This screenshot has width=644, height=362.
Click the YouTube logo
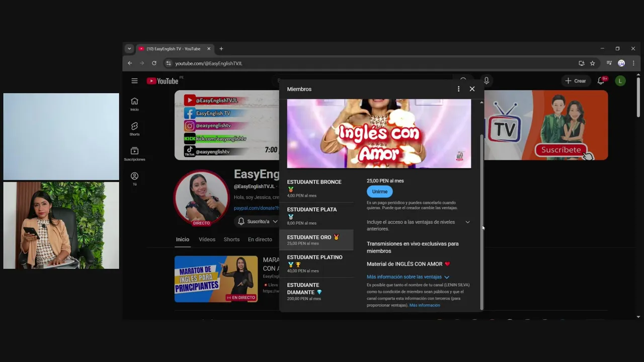pyautogui.click(x=163, y=81)
